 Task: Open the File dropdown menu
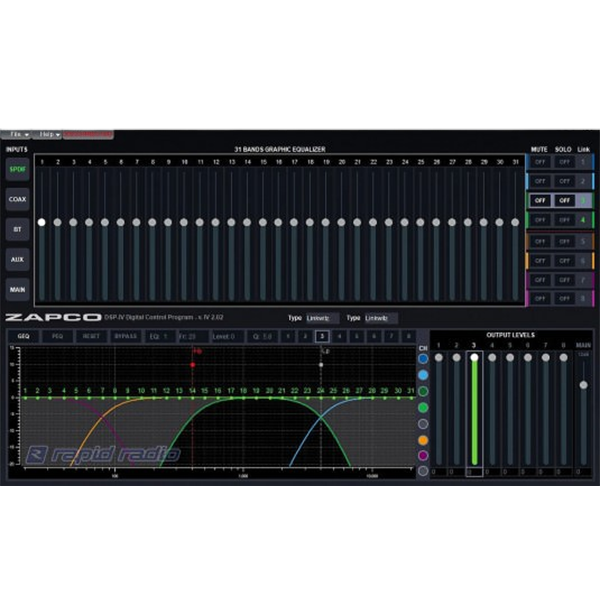click(x=16, y=134)
